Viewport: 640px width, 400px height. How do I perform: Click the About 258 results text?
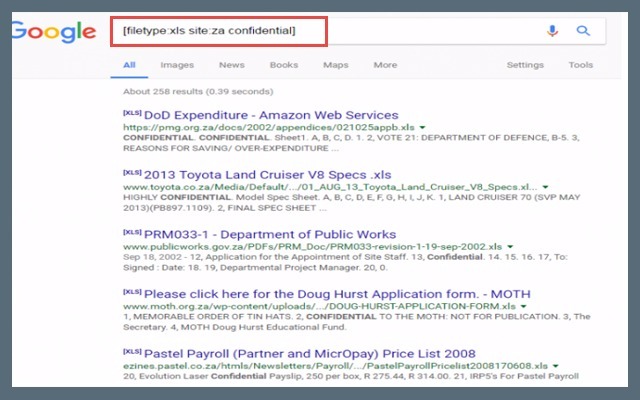click(x=198, y=91)
